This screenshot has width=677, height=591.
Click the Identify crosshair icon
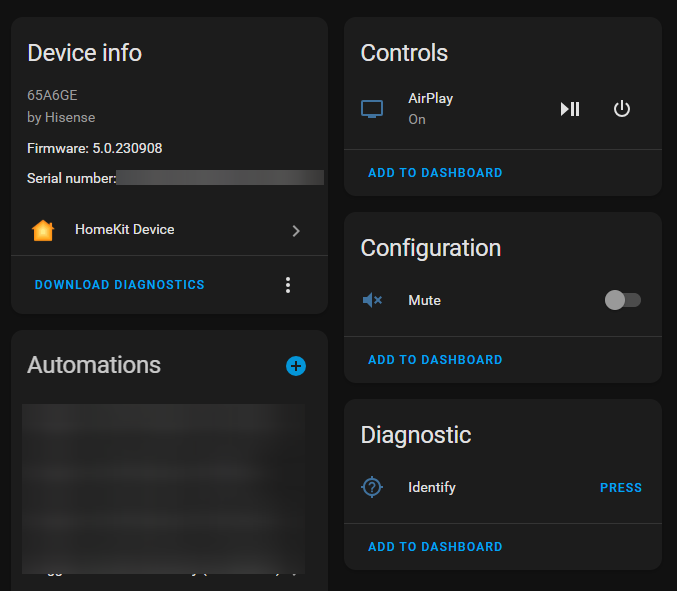(372, 487)
